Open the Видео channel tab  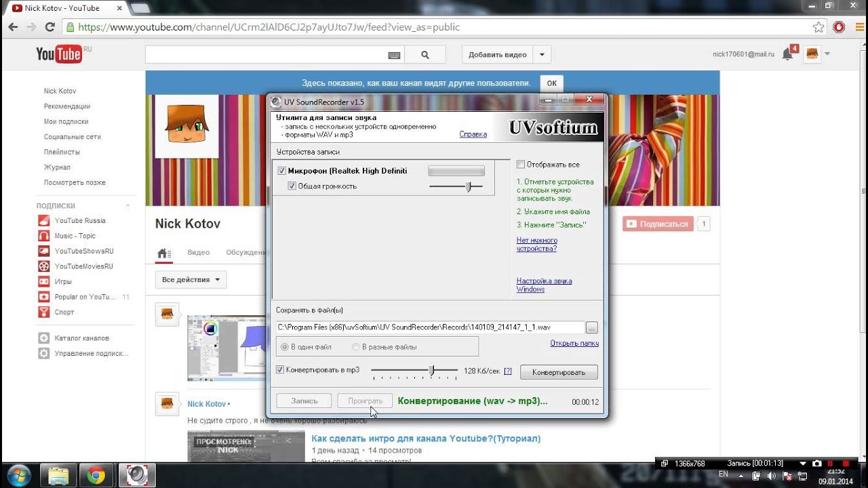click(199, 252)
